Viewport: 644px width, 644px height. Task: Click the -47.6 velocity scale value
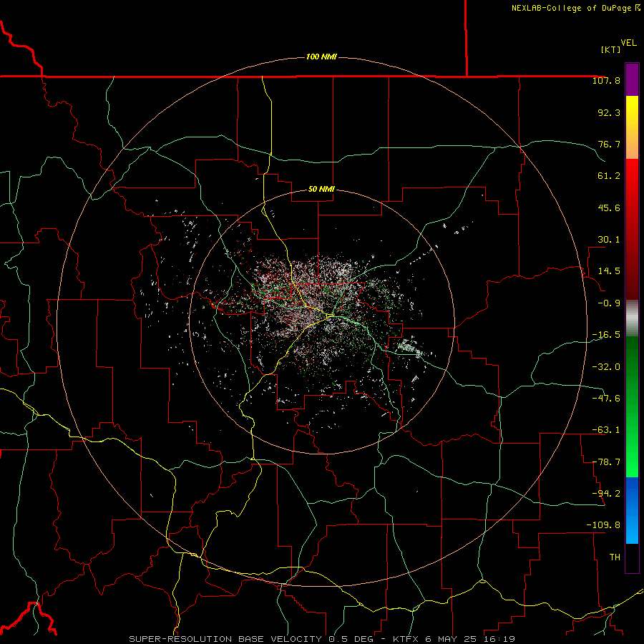[606, 399]
